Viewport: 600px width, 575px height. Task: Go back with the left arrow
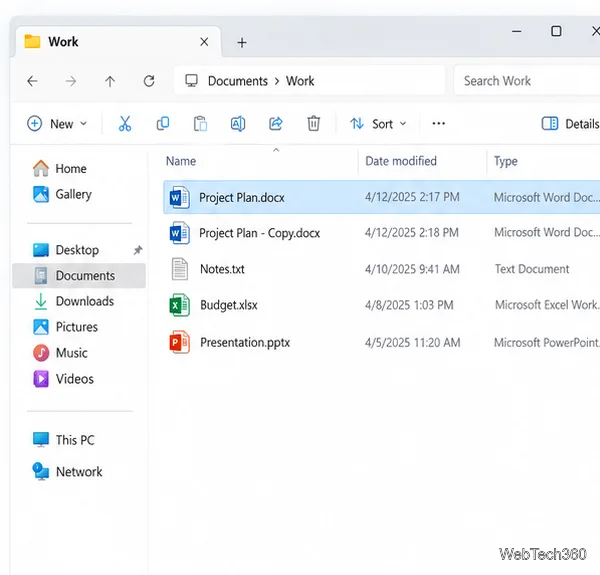pyautogui.click(x=33, y=81)
